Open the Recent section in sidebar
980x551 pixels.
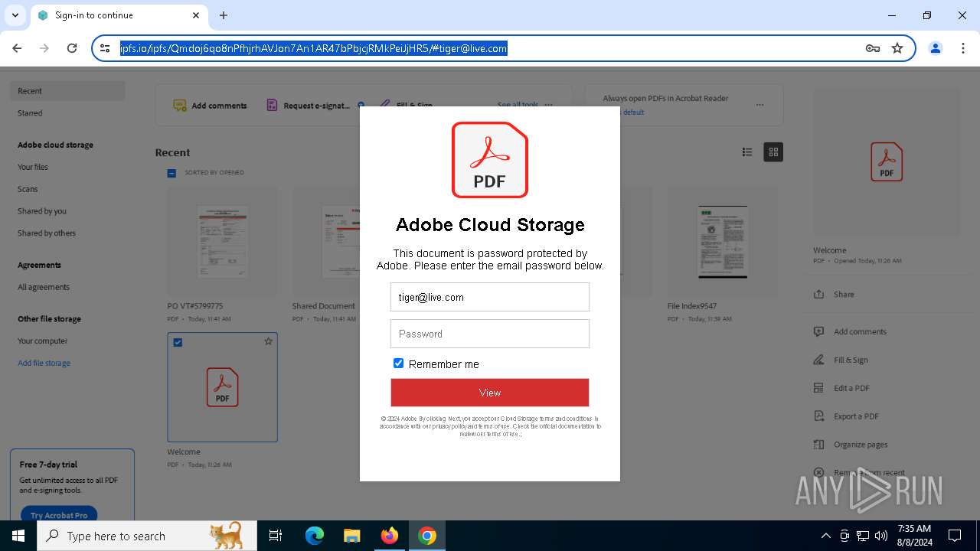(x=67, y=91)
